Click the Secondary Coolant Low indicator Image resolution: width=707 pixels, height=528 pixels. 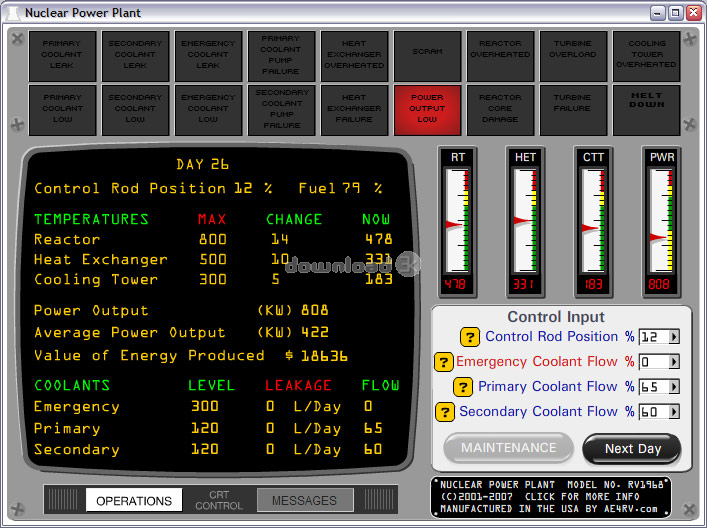pos(135,110)
